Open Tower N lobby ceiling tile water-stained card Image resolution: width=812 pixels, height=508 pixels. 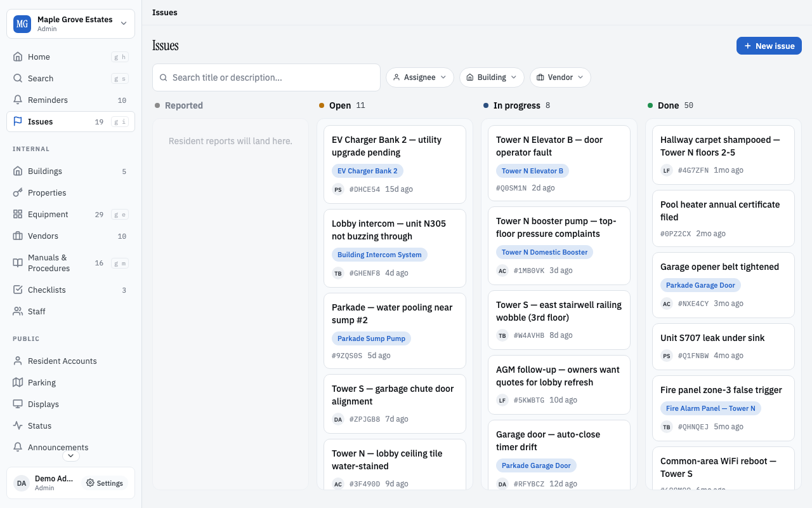pos(395,464)
